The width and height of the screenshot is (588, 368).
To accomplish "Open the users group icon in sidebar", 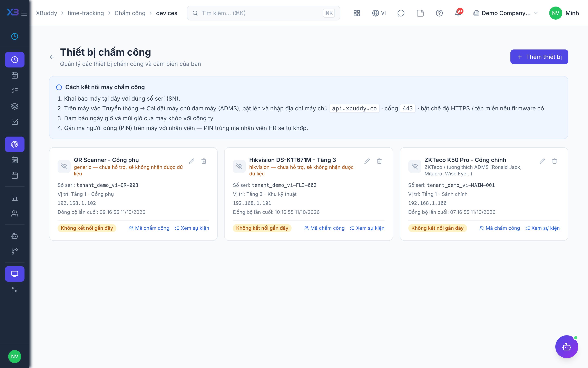I will 14,213.
